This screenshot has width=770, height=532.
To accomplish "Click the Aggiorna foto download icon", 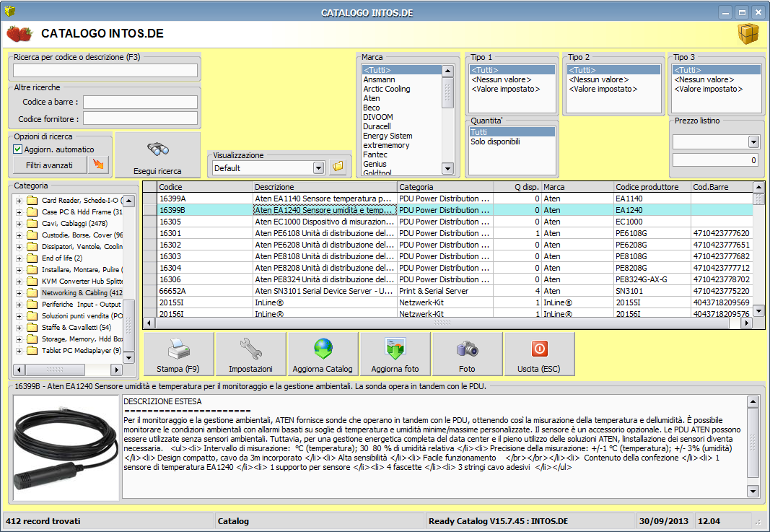I will tap(395, 349).
